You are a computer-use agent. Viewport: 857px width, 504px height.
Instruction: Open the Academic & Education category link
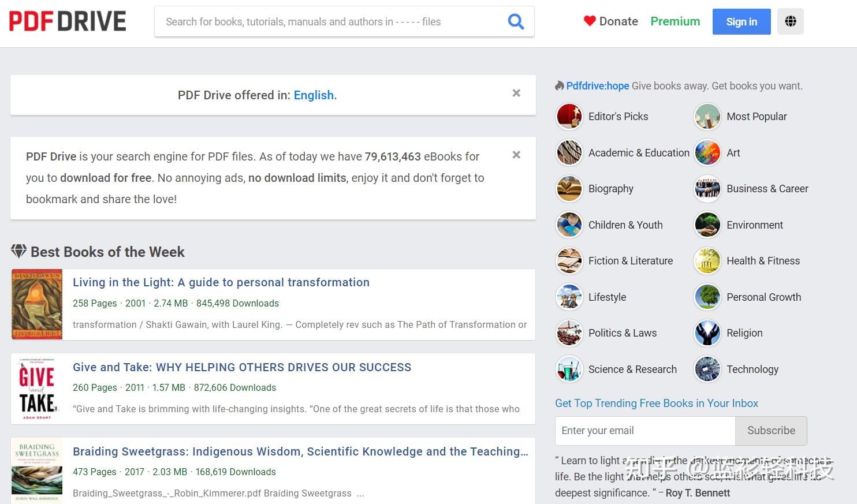639,153
